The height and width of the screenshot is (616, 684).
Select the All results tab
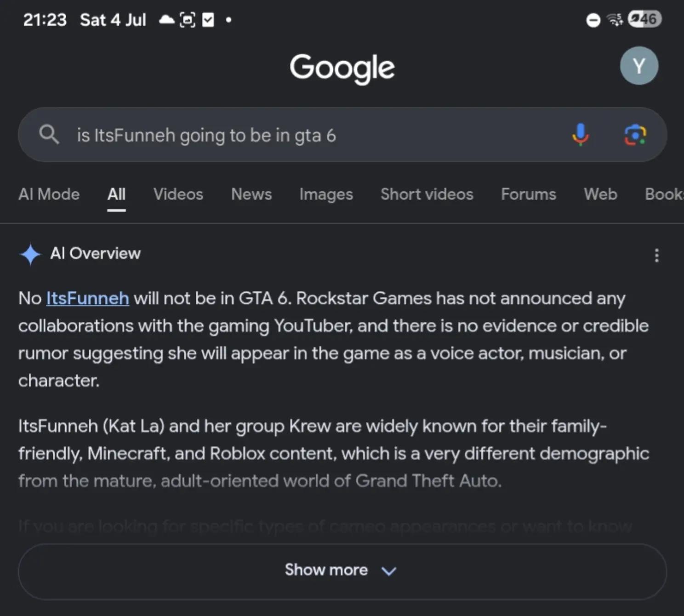(116, 194)
